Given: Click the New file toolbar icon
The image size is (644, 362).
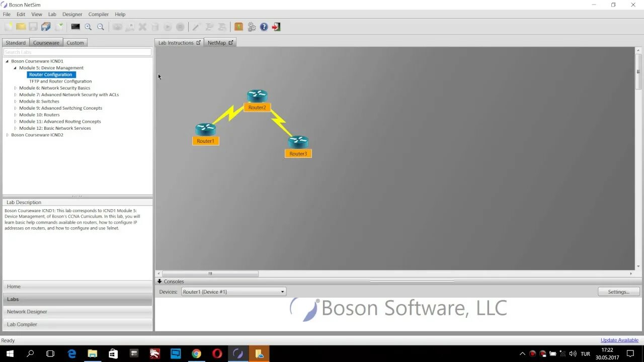Looking at the screenshot, I should click(9, 27).
